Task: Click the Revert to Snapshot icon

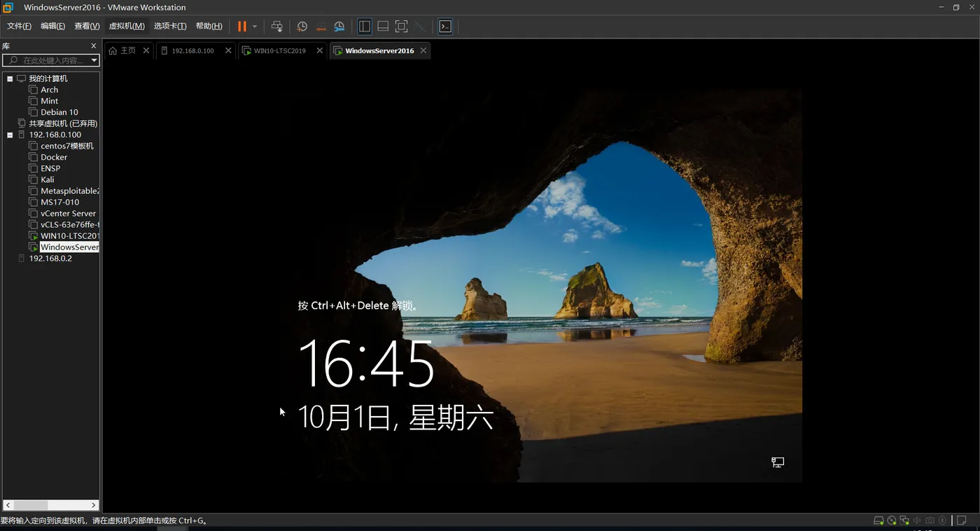Action: 321,26
